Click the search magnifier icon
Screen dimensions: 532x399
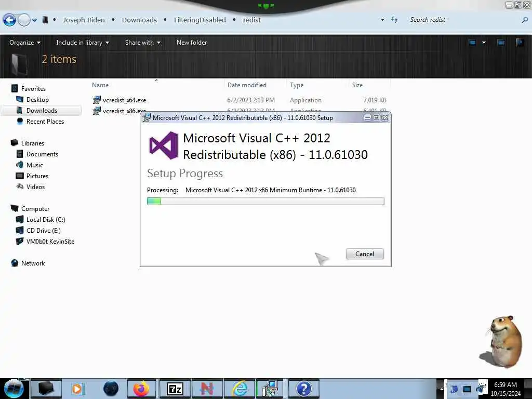(x=525, y=20)
